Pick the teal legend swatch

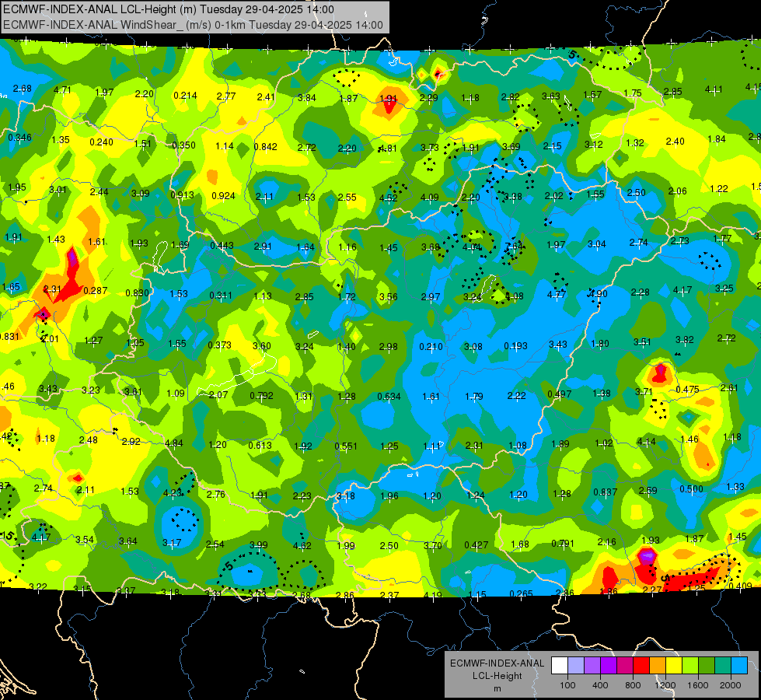tap(724, 666)
